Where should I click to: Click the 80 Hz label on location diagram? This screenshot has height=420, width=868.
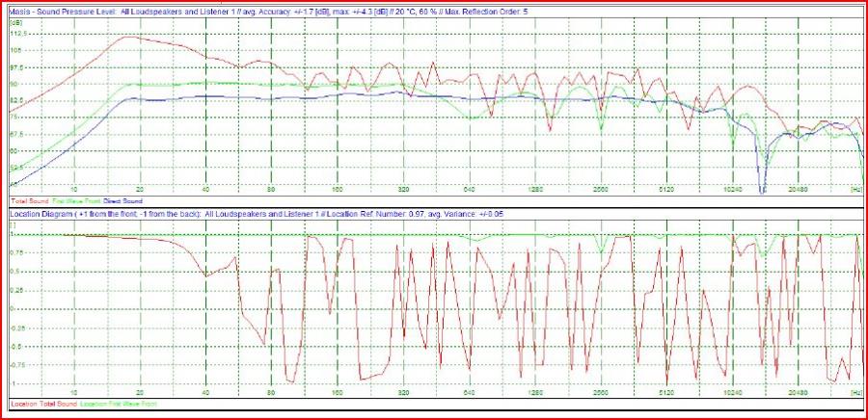tap(271, 392)
